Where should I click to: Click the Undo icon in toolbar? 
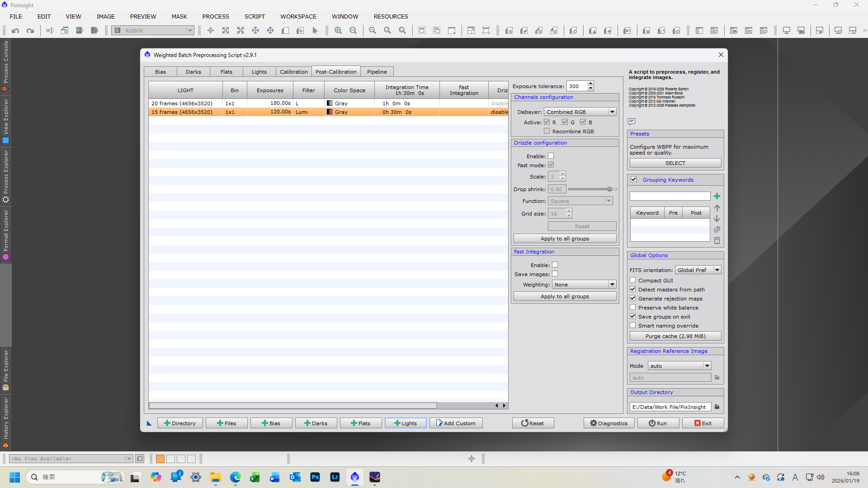click(x=15, y=31)
